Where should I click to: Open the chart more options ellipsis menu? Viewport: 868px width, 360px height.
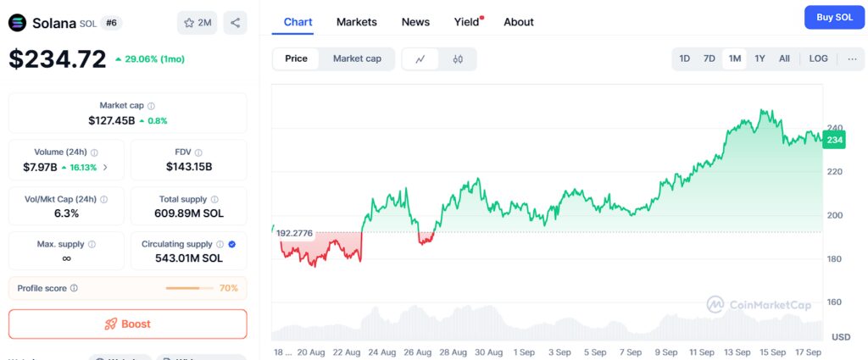(x=851, y=58)
